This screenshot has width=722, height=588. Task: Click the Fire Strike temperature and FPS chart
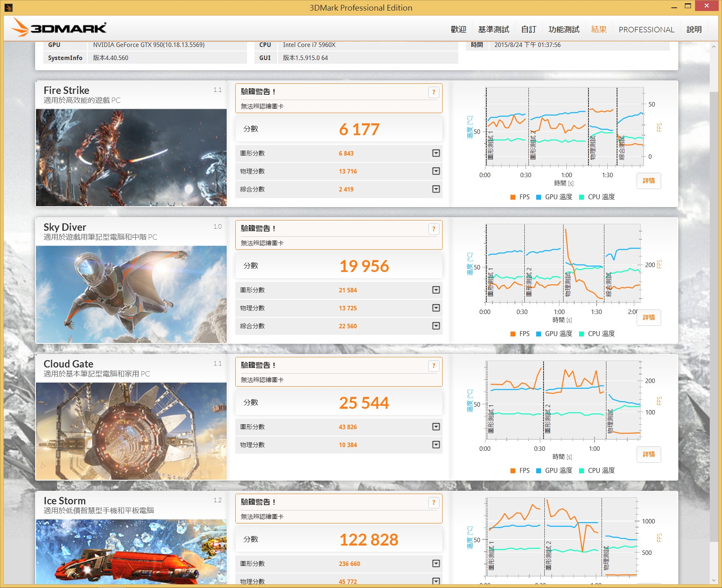pyautogui.click(x=564, y=127)
